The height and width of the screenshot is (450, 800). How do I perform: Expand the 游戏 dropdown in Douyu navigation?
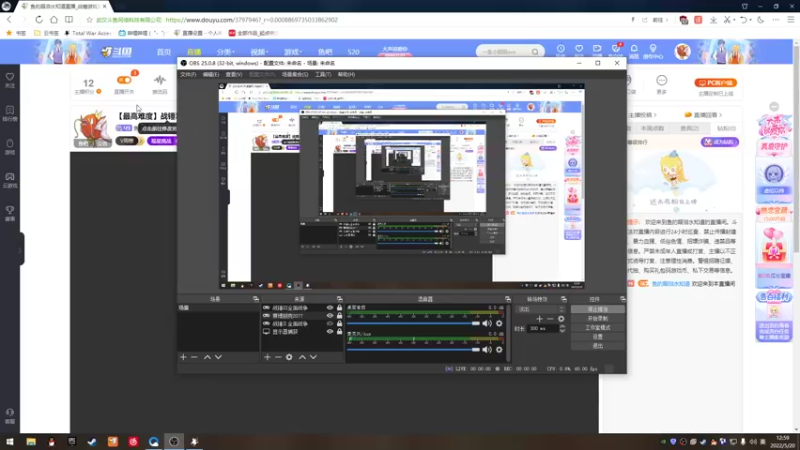(x=292, y=52)
